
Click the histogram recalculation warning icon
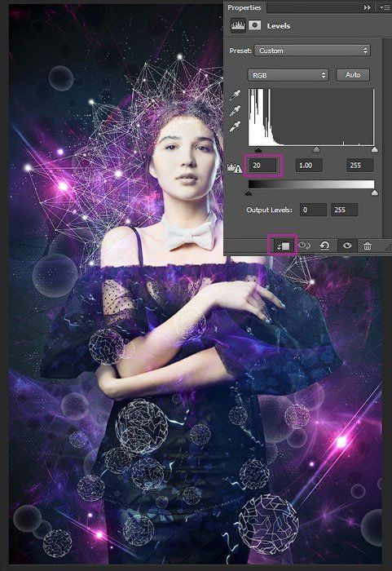click(235, 168)
